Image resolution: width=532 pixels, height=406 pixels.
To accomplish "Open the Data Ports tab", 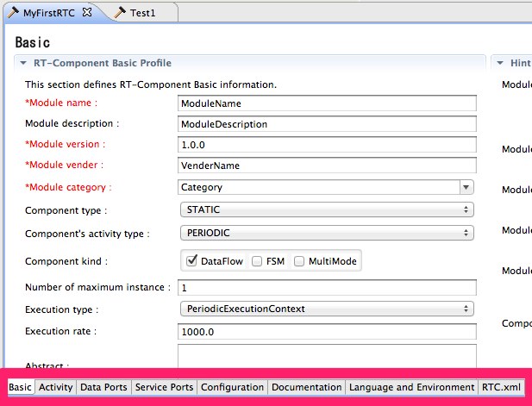I will [103, 387].
